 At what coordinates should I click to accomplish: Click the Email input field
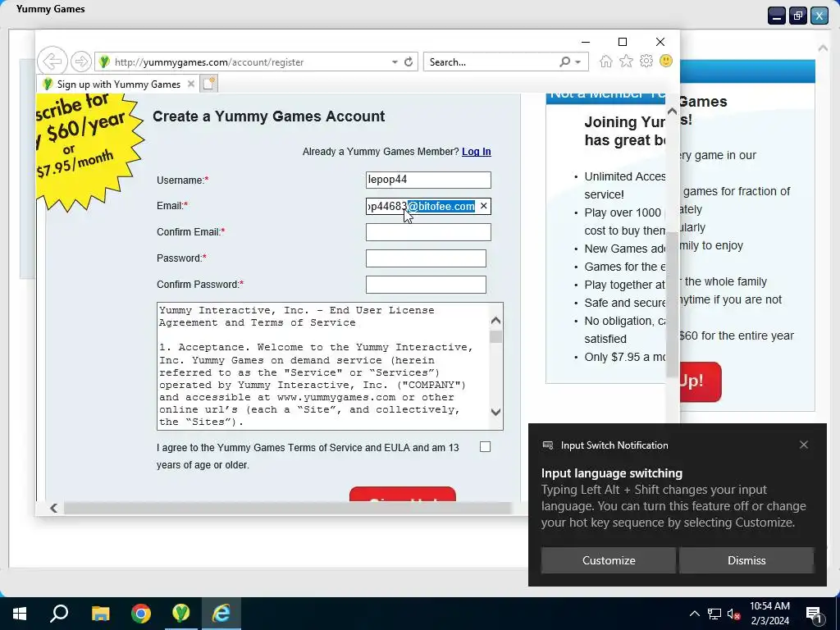[428, 206]
